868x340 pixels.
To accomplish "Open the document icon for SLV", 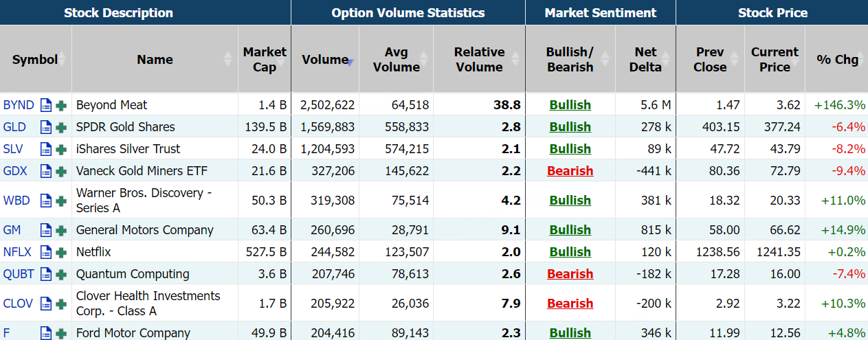I will click(x=46, y=150).
